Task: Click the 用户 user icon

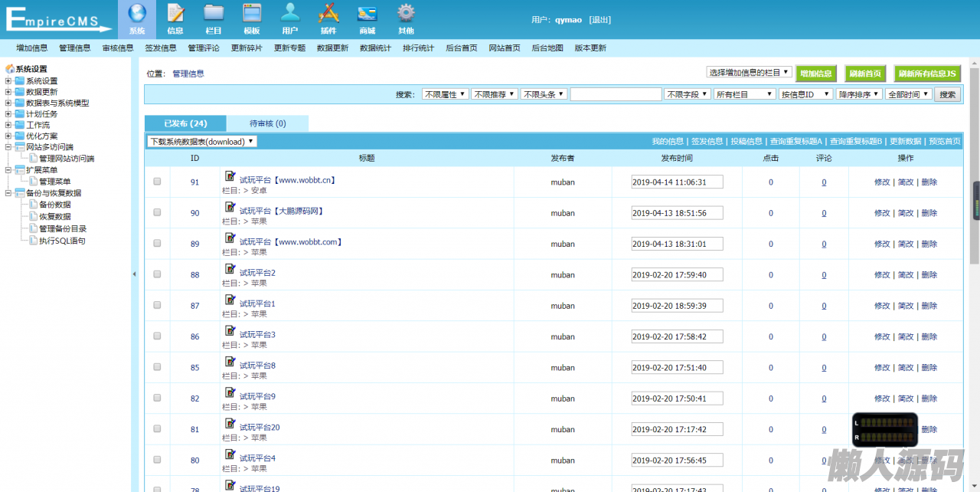Action: [289, 14]
